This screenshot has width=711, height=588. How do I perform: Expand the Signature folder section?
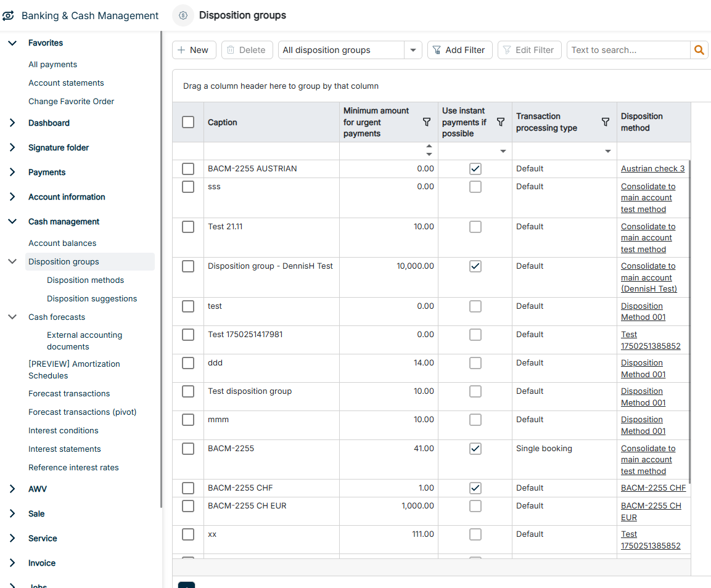[x=12, y=147]
